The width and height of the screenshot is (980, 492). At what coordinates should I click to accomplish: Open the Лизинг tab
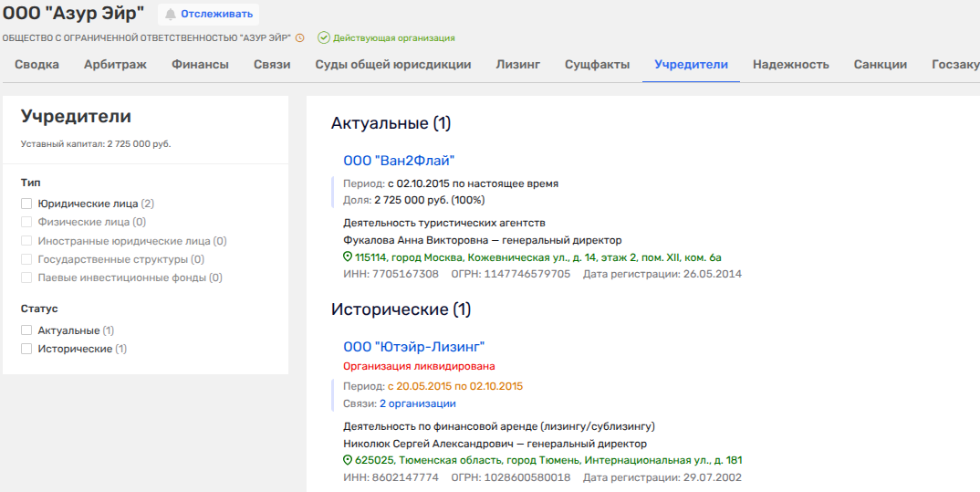pos(517,65)
